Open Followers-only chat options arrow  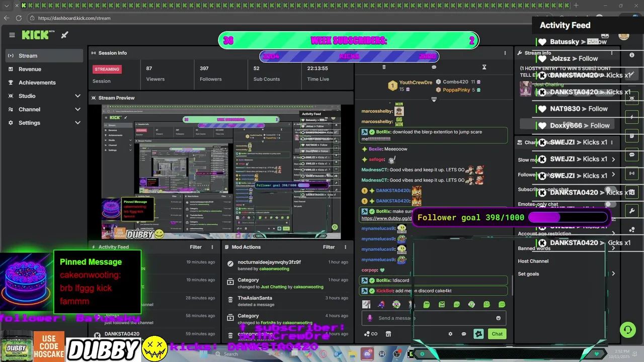click(x=613, y=175)
